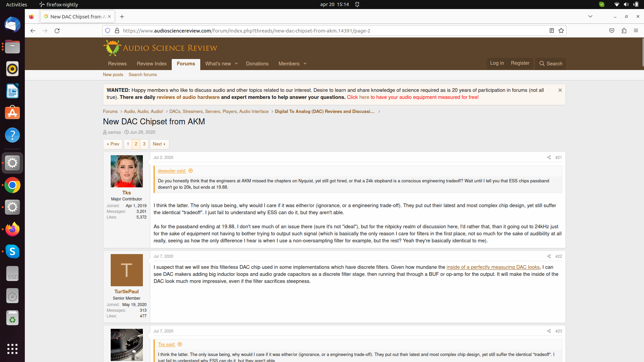Click the Log in button
The width and height of the screenshot is (644, 362).
[497, 63]
